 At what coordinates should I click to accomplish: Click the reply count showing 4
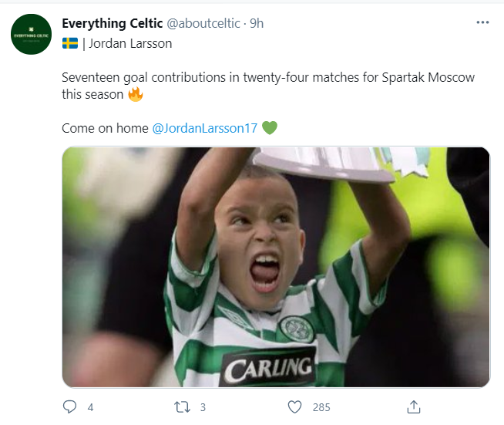coord(90,407)
